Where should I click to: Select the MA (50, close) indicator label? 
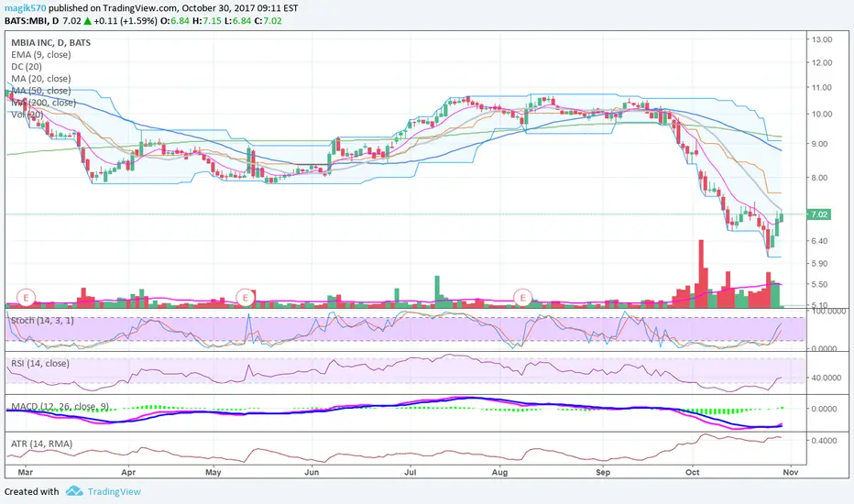click(41, 91)
